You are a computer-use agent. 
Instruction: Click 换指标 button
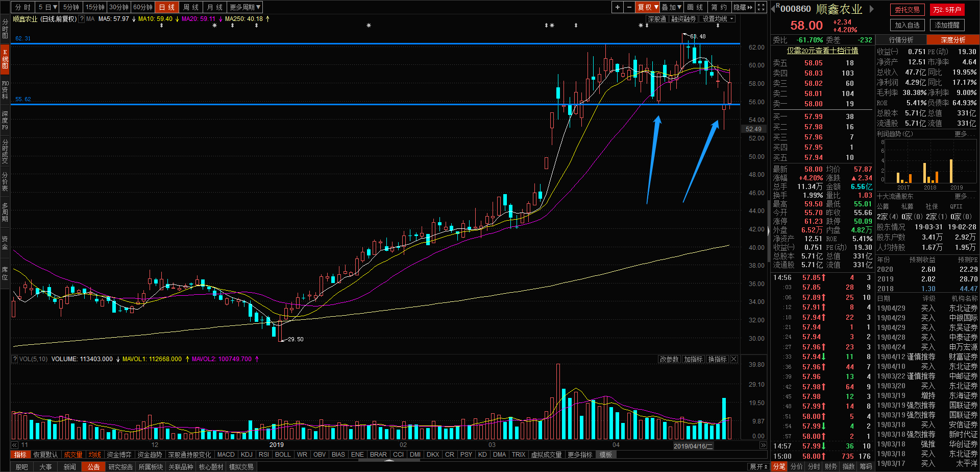[x=717, y=360]
